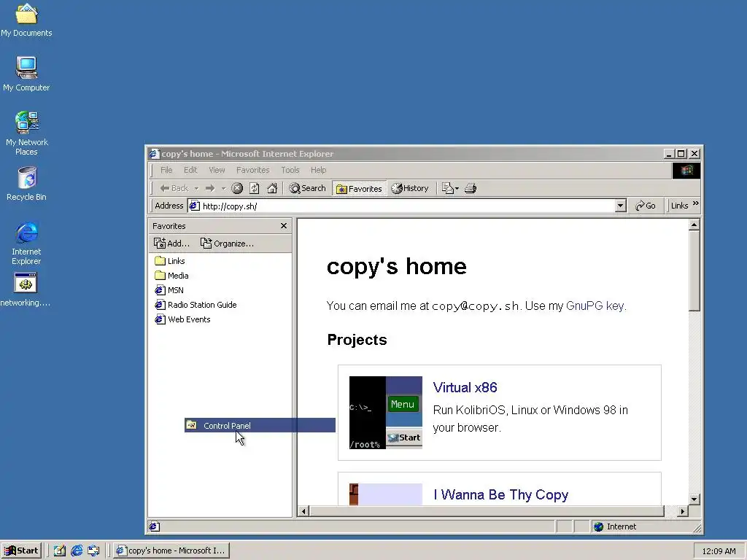Open the History toolbar button

click(x=410, y=188)
